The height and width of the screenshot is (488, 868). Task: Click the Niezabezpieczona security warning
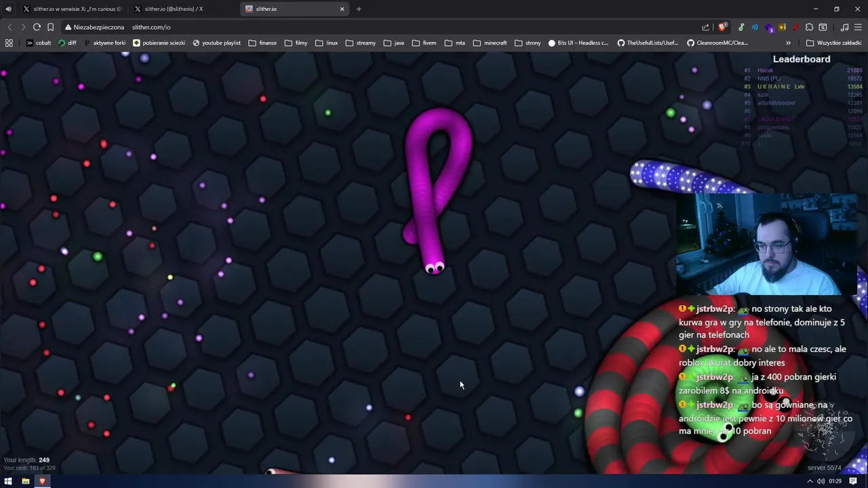tap(94, 27)
